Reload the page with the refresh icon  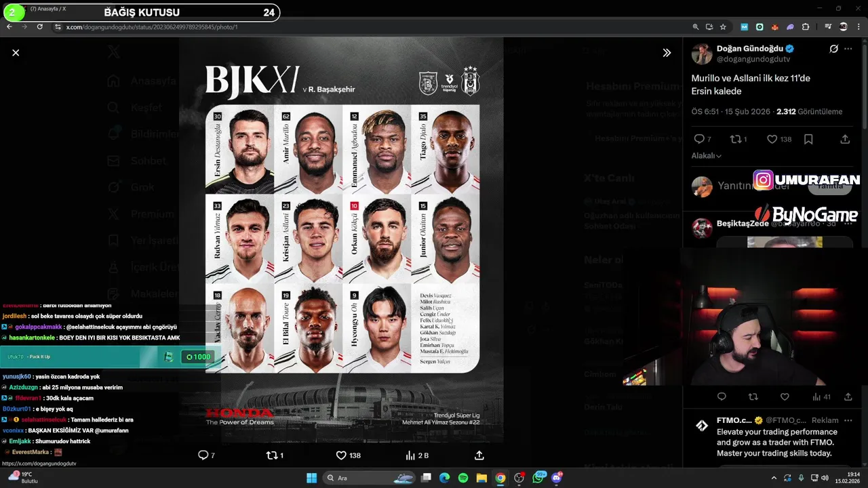pyautogui.click(x=40, y=26)
